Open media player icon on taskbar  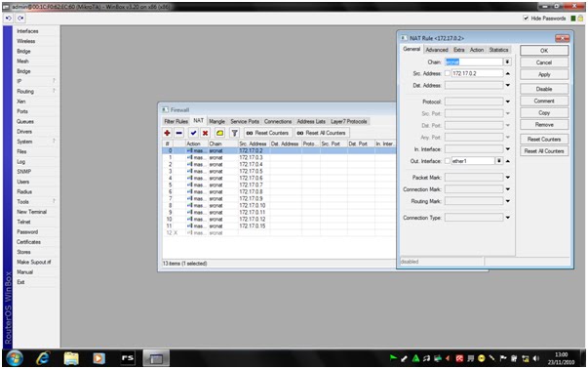pyautogui.click(x=98, y=358)
